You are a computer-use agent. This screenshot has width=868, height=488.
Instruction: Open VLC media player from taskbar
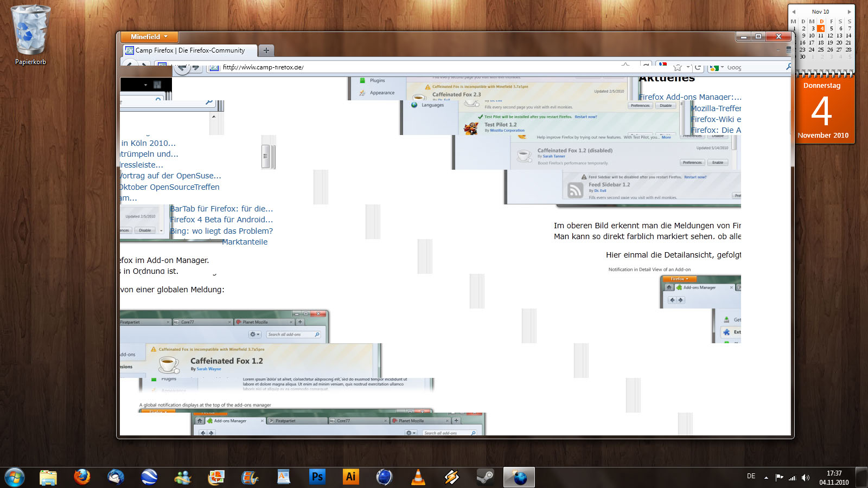pyautogui.click(x=418, y=477)
